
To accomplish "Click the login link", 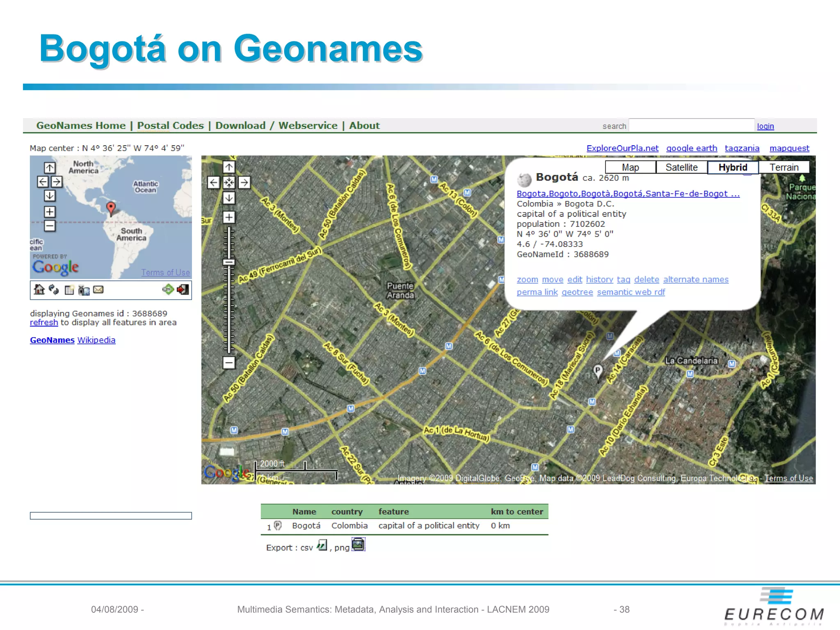I will coord(765,126).
